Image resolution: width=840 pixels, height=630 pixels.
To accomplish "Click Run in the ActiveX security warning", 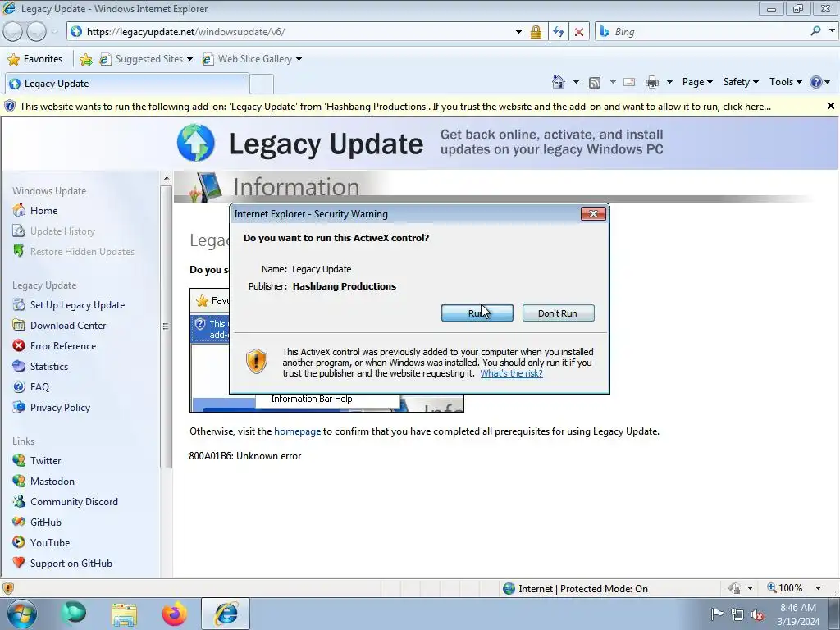I will tap(477, 313).
